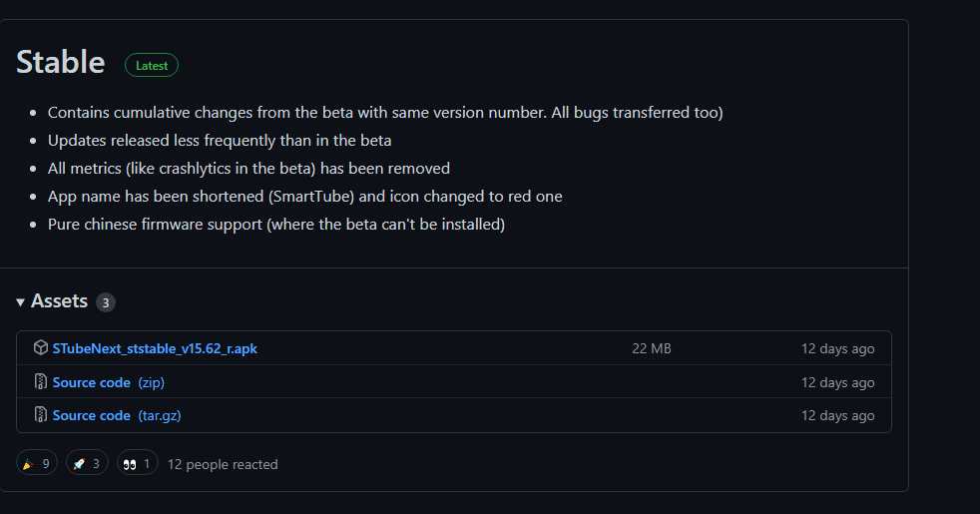980x514 pixels.
Task: Click the package icon beside the APK file
Action: pos(40,348)
